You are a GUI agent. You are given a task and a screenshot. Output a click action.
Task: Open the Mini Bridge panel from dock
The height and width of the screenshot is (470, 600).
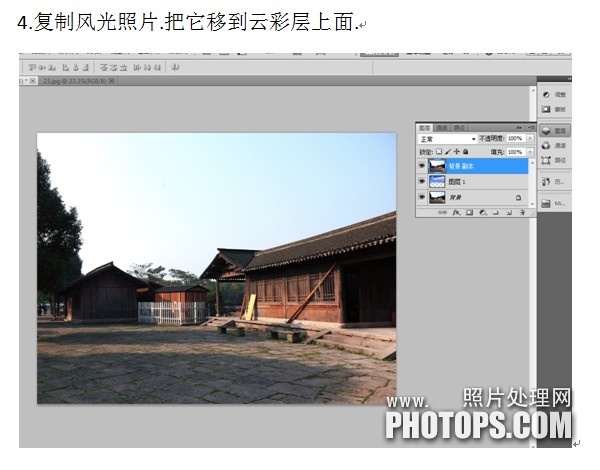554,204
